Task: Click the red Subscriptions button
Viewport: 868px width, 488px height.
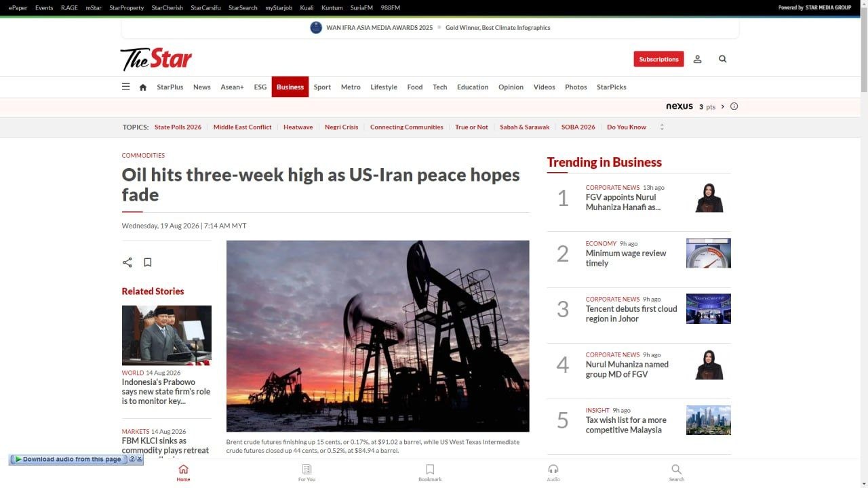Action: (x=658, y=59)
